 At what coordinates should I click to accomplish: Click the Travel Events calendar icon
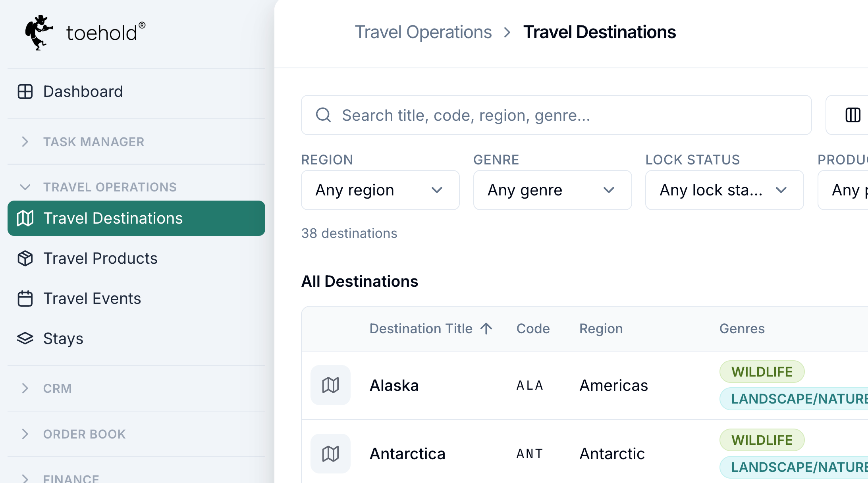pyautogui.click(x=25, y=298)
